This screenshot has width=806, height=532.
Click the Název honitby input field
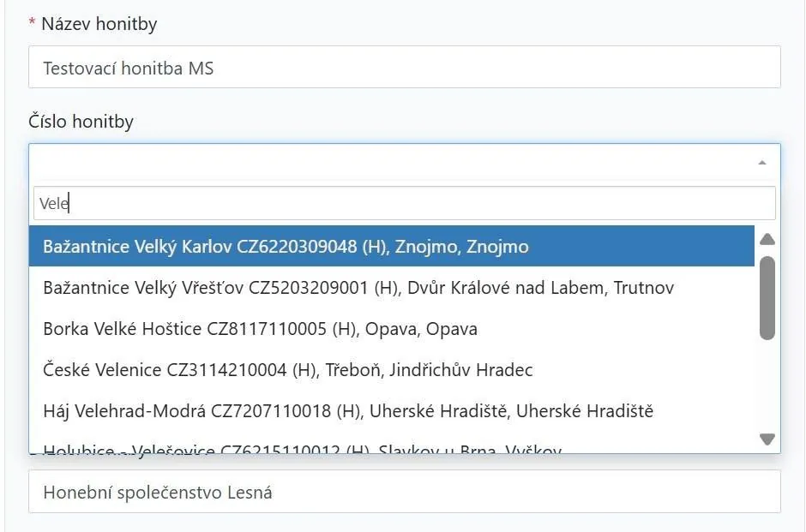tap(405, 68)
